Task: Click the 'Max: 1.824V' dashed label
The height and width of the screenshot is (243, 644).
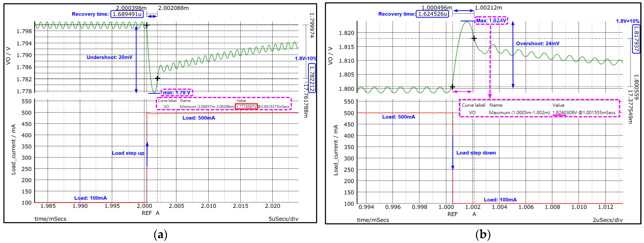Action: point(491,21)
